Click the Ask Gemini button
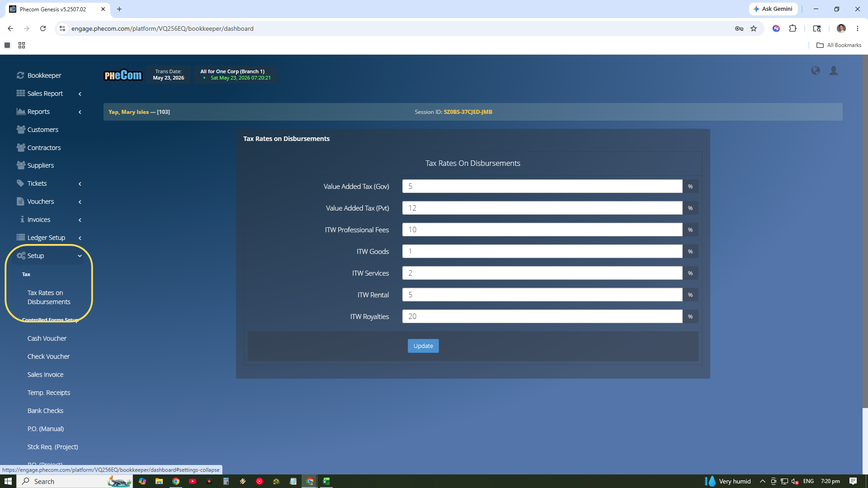This screenshot has height=488, width=868. (773, 9)
